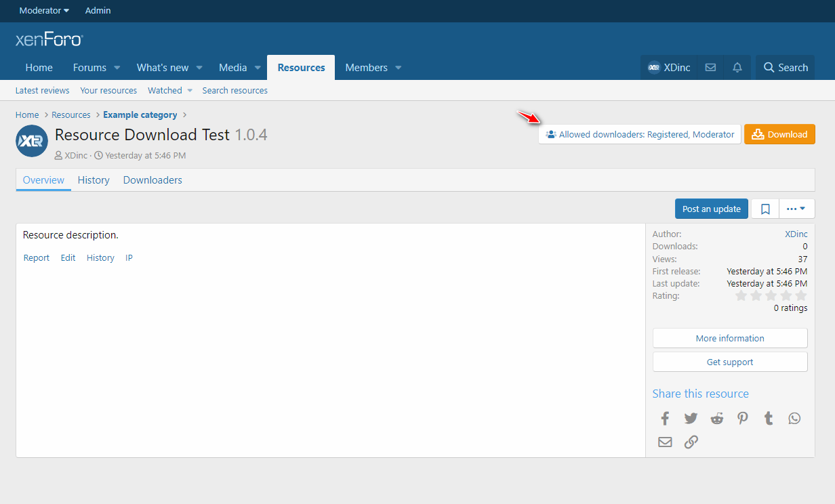Share resource on Reddit
Screen dimensions: 835x504
(716, 419)
